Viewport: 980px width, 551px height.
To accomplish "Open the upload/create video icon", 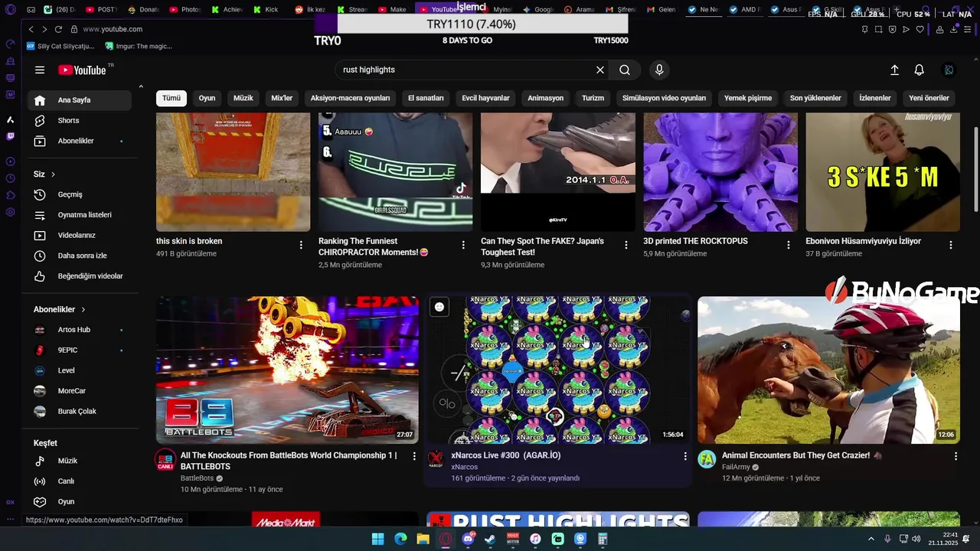I will click(x=894, y=70).
